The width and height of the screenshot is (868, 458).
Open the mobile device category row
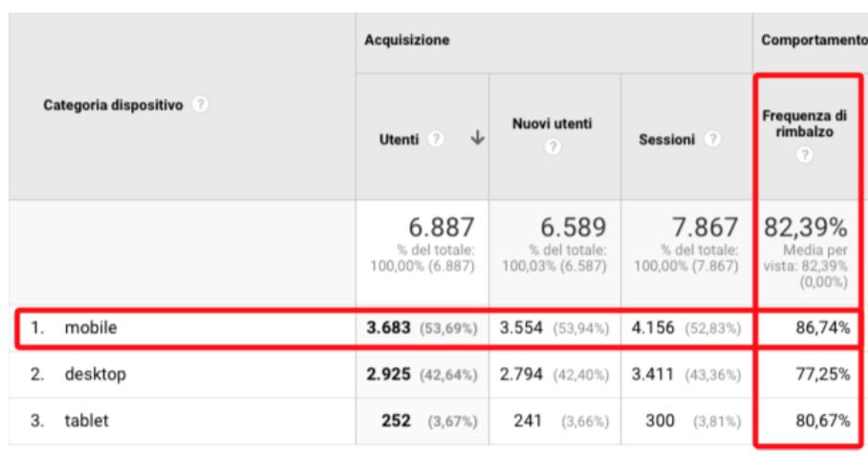click(91, 327)
